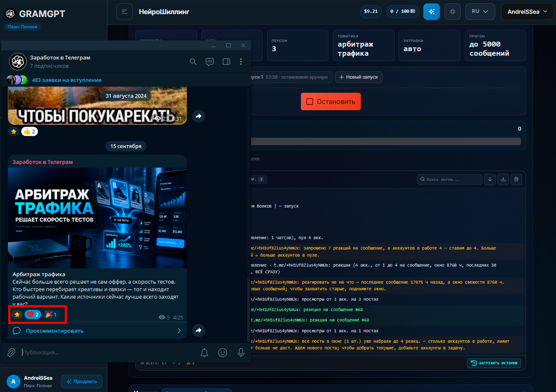
Task: Click the heart reaction with count 2
Action: (33, 314)
